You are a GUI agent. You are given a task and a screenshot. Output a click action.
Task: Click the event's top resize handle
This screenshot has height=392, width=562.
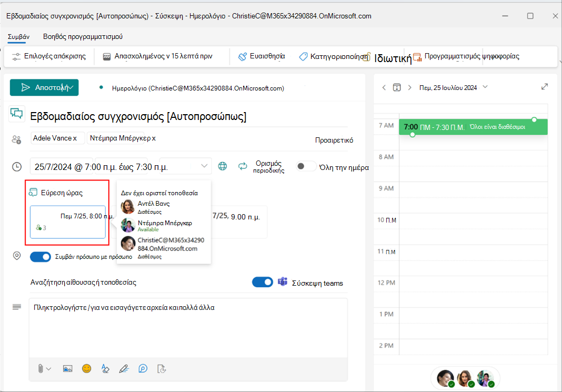coord(534,119)
